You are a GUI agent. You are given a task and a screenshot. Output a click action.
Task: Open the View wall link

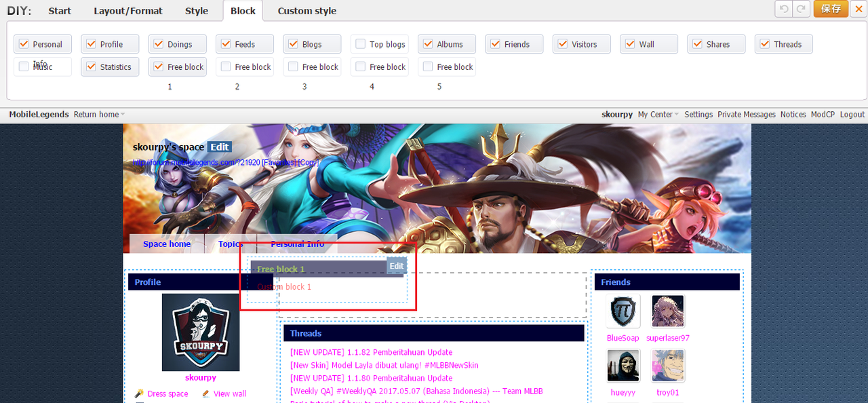(230, 394)
